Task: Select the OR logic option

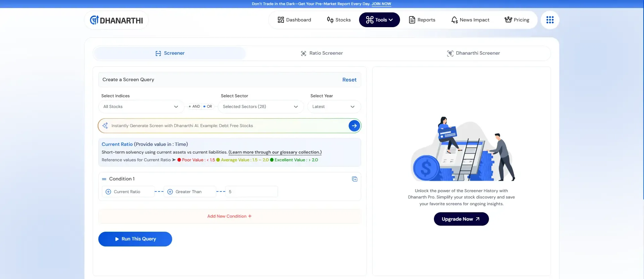Action: [x=208, y=107]
